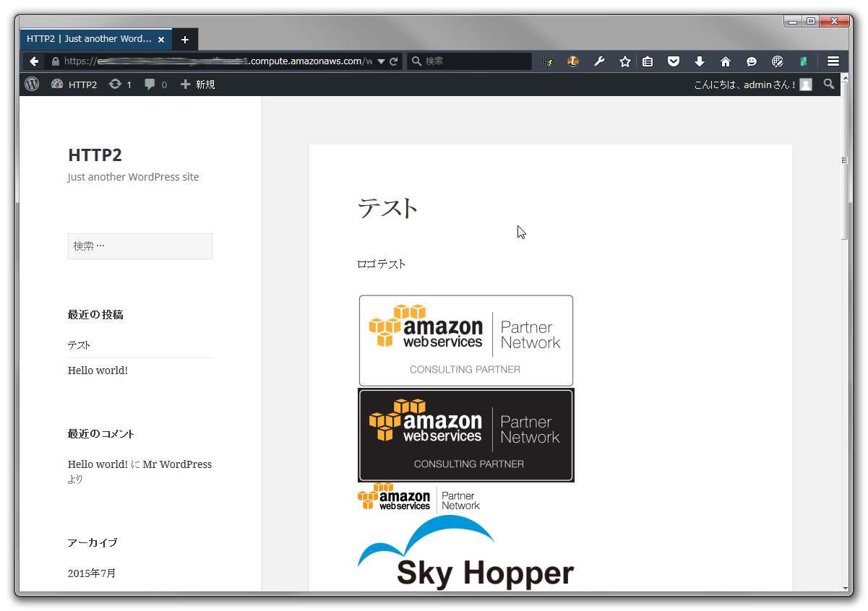Open the downloads arrow icon

pyautogui.click(x=700, y=61)
